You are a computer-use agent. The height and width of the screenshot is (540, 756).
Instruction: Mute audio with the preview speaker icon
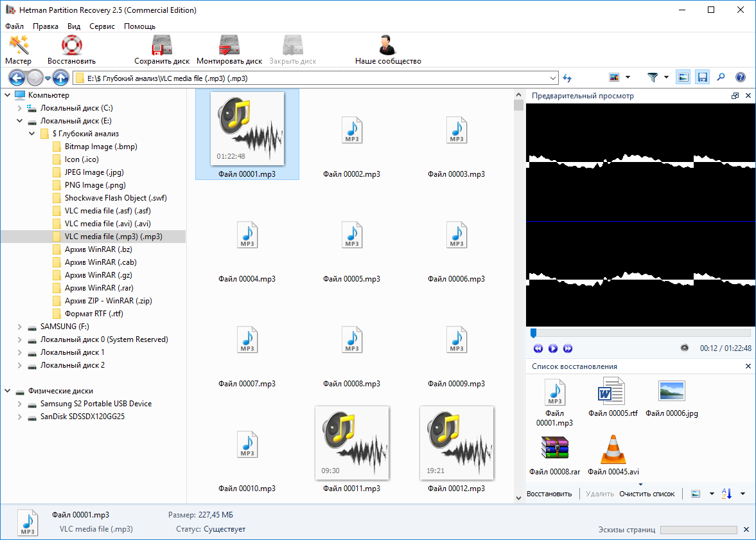(685, 348)
